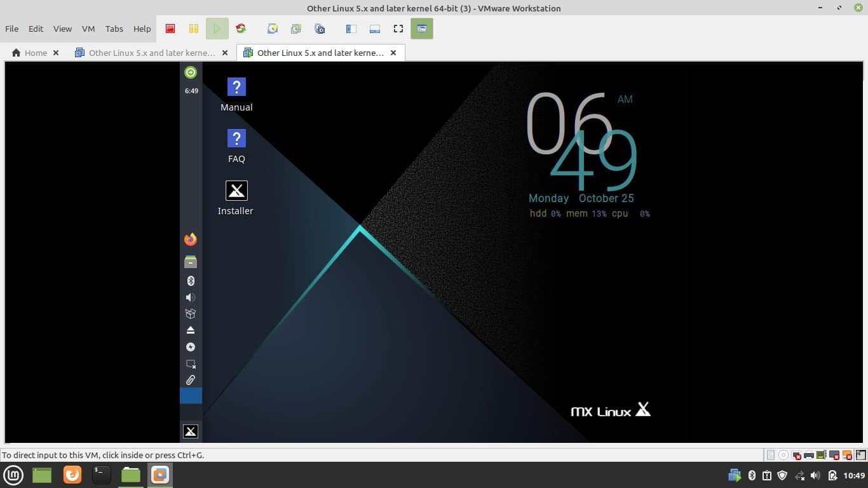Launch Firefox from the MX Linux panel
Image resolution: width=868 pixels, height=488 pixels.
tap(191, 239)
